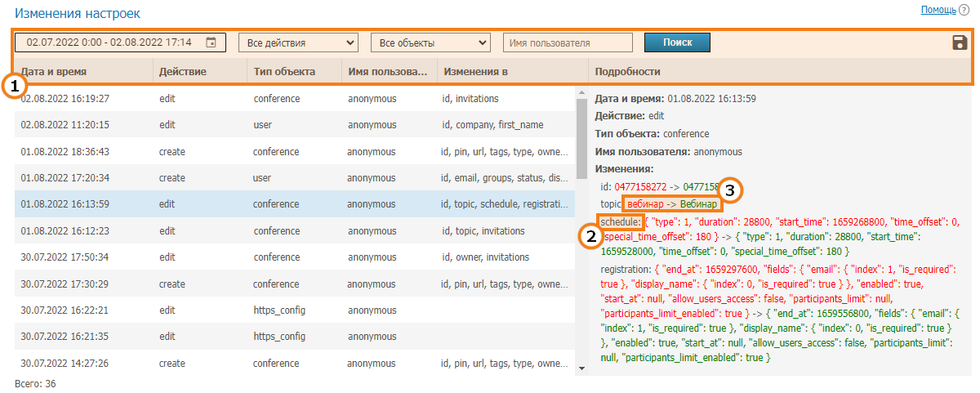This screenshot has height=393, width=980.
Task: Expand the Все объекты dropdown
Action: pyautogui.click(x=430, y=42)
